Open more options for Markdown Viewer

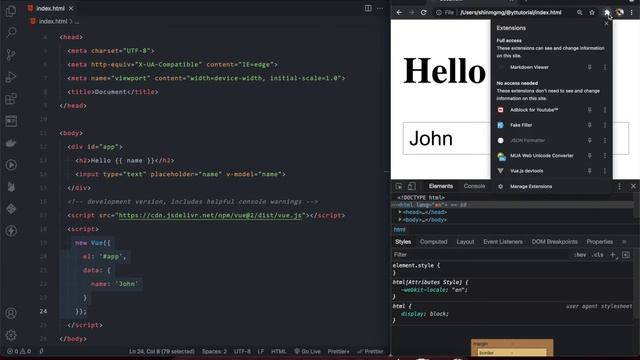tap(605, 67)
